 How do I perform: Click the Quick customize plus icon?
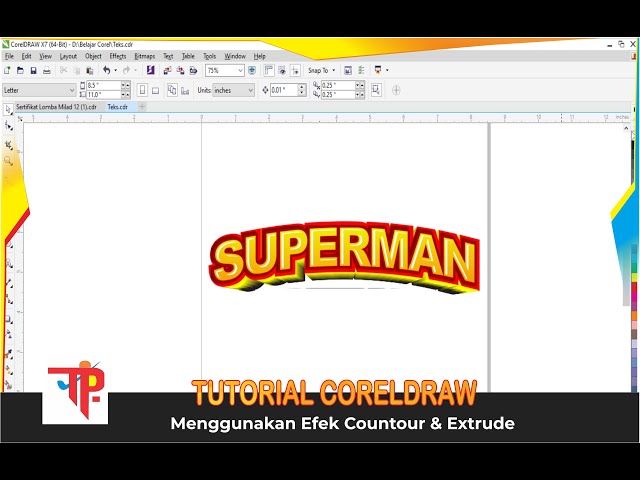coord(396,90)
